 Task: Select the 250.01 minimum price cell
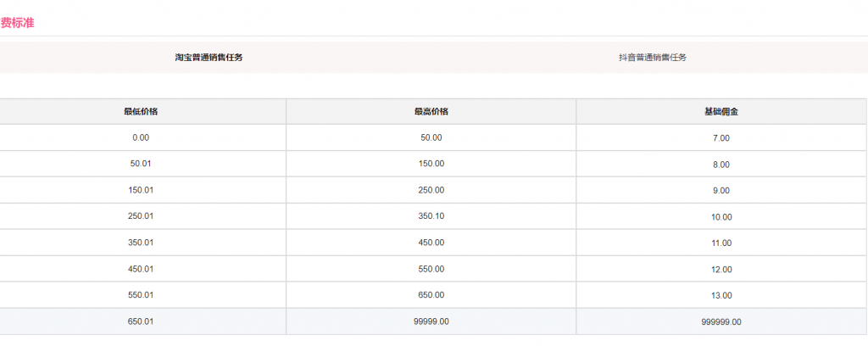coord(141,216)
